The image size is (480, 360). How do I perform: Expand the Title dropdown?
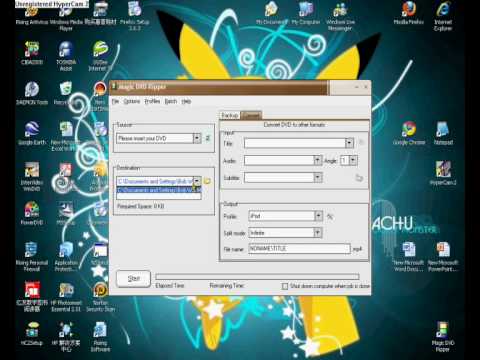(x=349, y=143)
